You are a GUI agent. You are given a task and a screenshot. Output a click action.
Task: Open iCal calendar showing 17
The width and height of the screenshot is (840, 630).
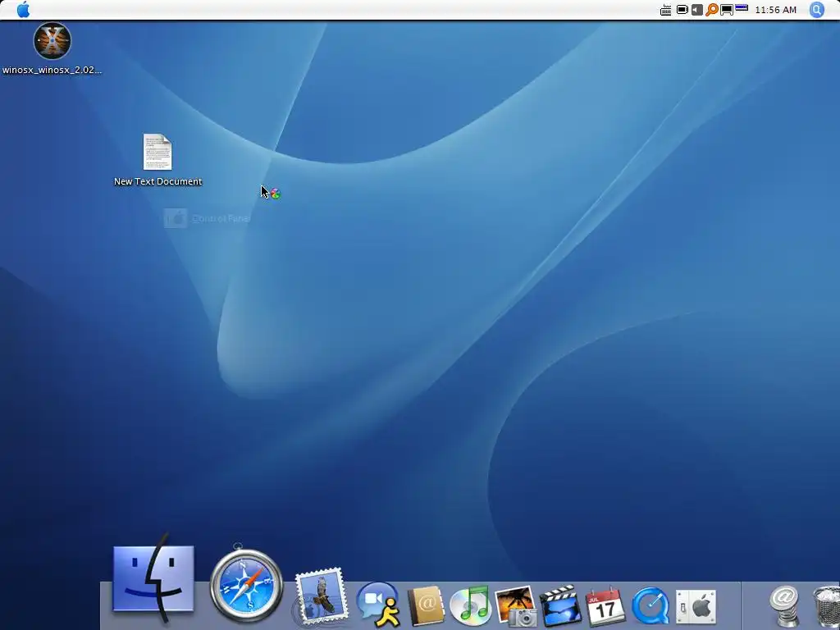(x=605, y=606)
